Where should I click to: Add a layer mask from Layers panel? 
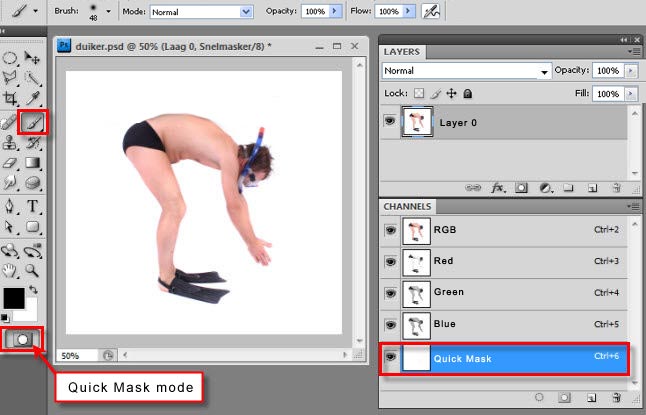[520, 187]
